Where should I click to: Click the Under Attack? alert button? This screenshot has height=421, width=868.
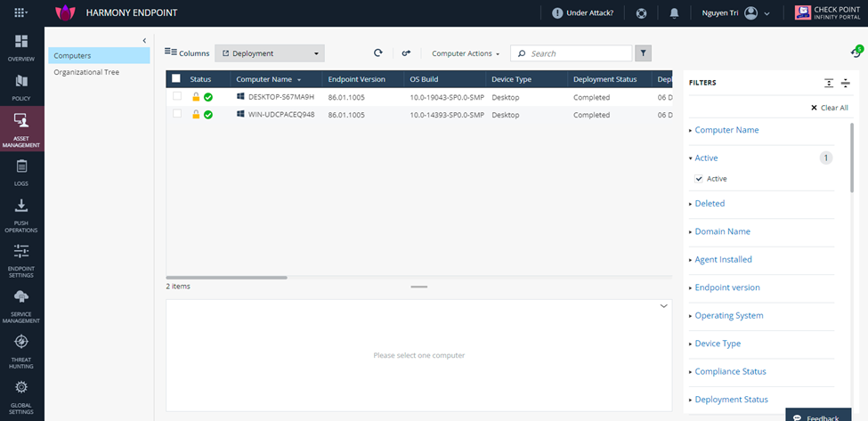point(582,12)
